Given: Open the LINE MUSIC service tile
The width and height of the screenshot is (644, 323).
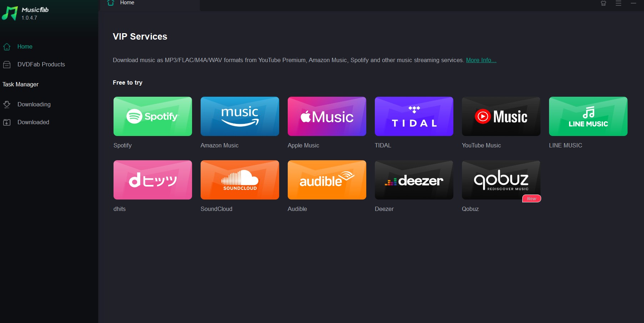Looking at the screenshot, I should (x=588, y=116).
